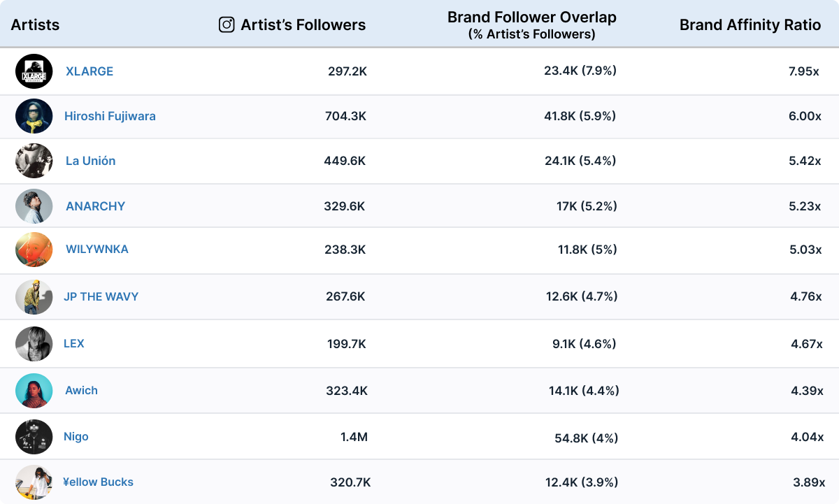Image resolution: width=839 pixels, height=504 pixels.
Task: Click ANARCHY's profile thumbnail
Action: click(x=34, y=206)
